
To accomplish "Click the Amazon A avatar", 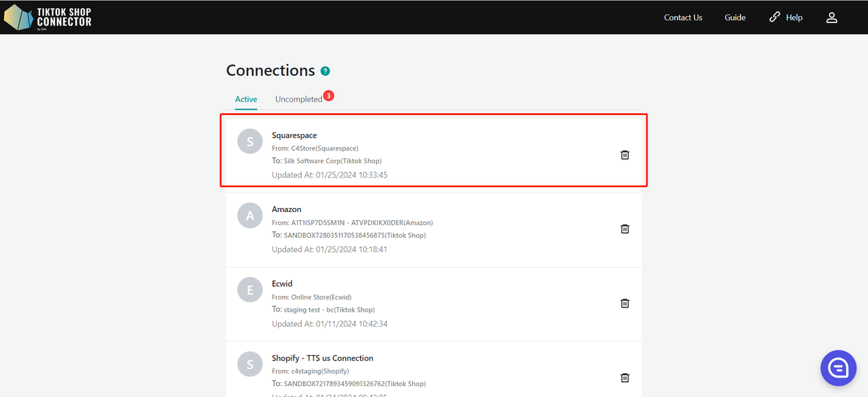I will point(250,216).
